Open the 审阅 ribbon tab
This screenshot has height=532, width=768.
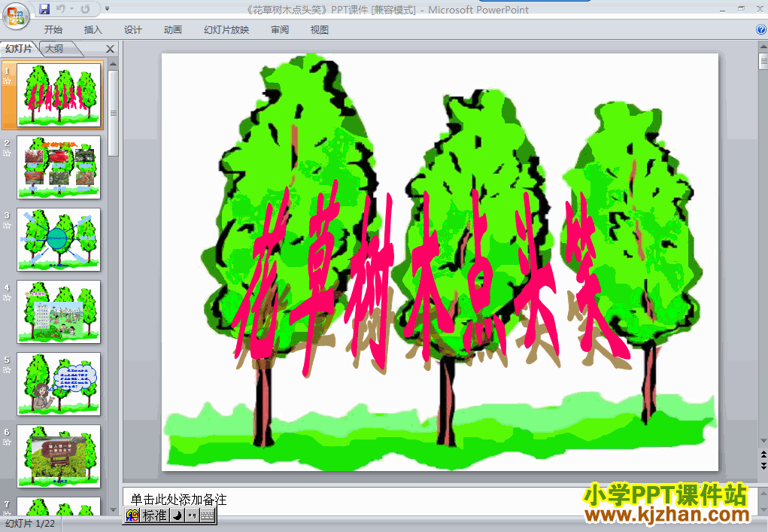[x=280, y=30]
